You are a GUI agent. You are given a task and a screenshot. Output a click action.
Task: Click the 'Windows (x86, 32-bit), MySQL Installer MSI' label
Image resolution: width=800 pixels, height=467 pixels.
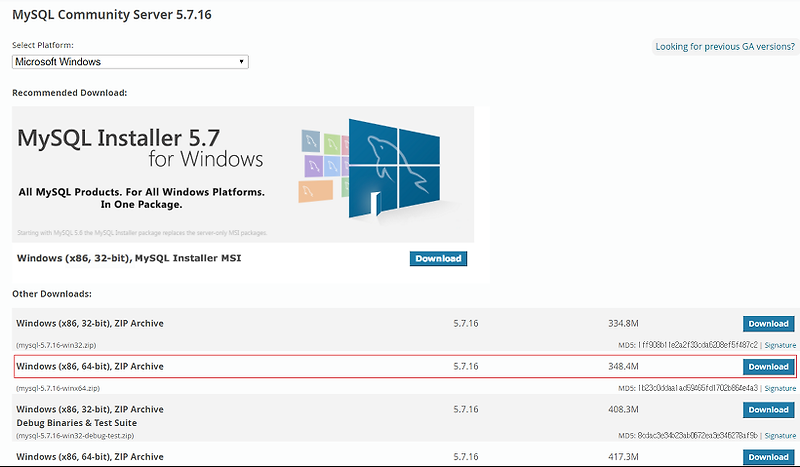(129, 258)
